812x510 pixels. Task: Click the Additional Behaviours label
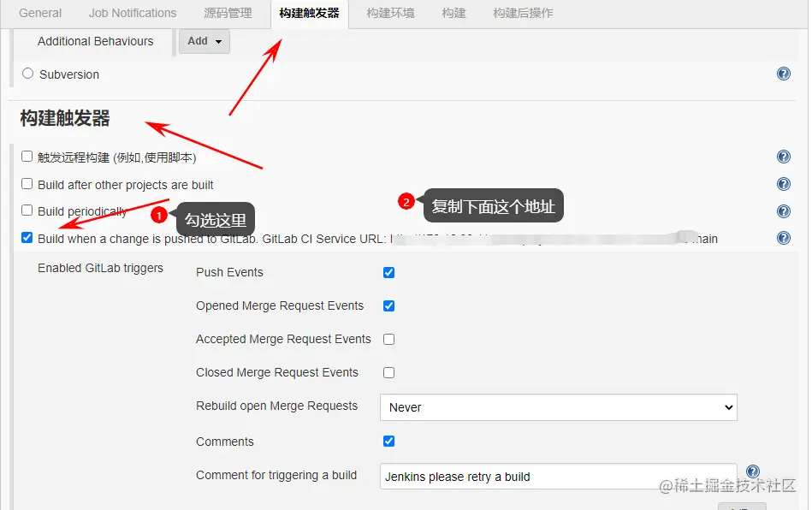pos(95,41)
